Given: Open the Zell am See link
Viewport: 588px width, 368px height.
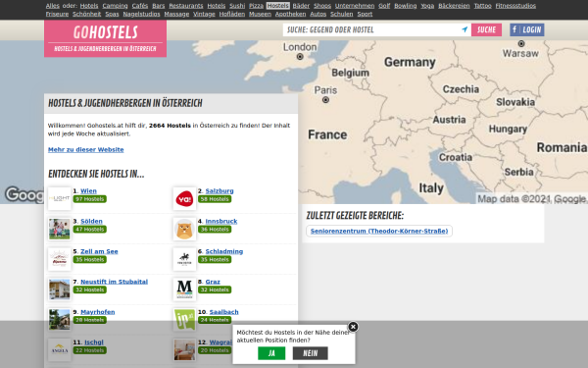Looking at the screenshot, I should coord(99,251).
